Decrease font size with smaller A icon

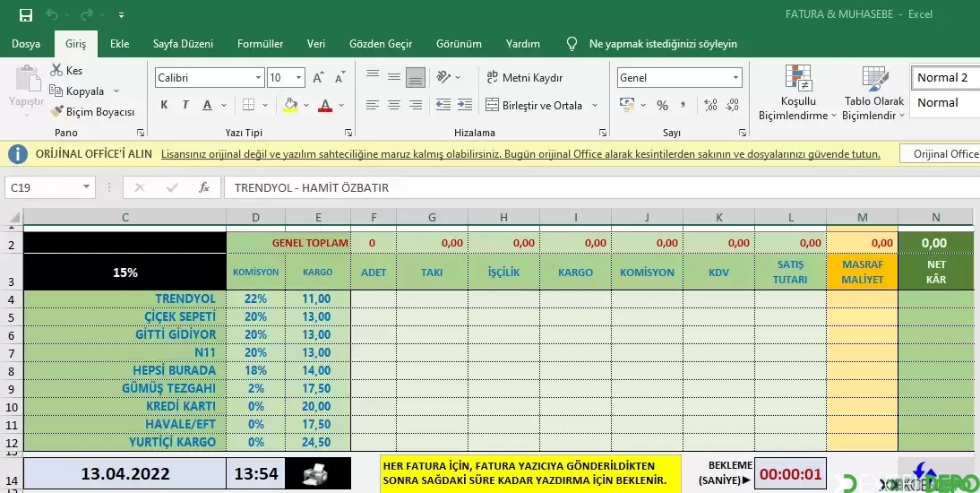pos(340,78)
